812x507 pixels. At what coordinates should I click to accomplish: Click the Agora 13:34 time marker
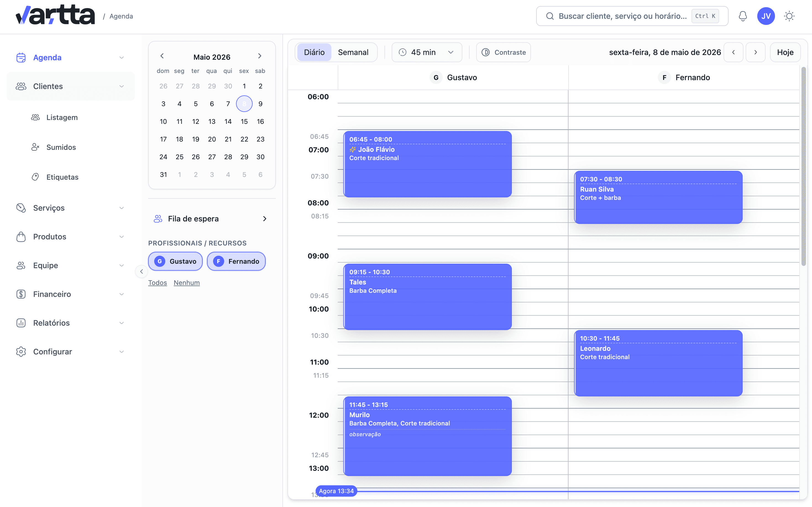(x=336, y=491)
